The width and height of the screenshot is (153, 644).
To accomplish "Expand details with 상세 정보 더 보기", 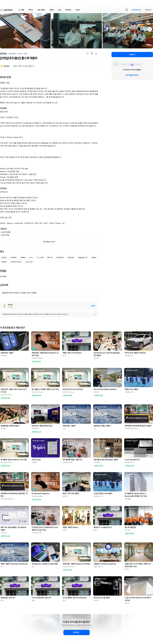I will point(49,242).
